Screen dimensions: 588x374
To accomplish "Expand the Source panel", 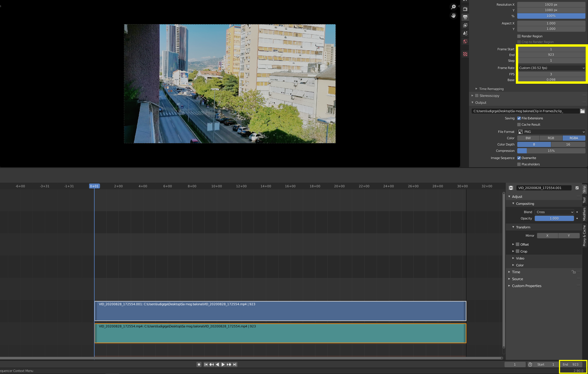I will click(509, 279).
